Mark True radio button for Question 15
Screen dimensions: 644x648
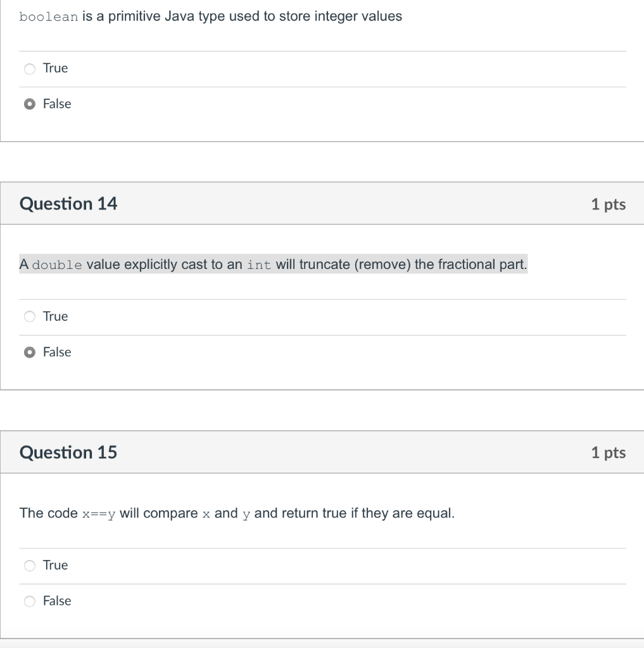pos(30,565)
